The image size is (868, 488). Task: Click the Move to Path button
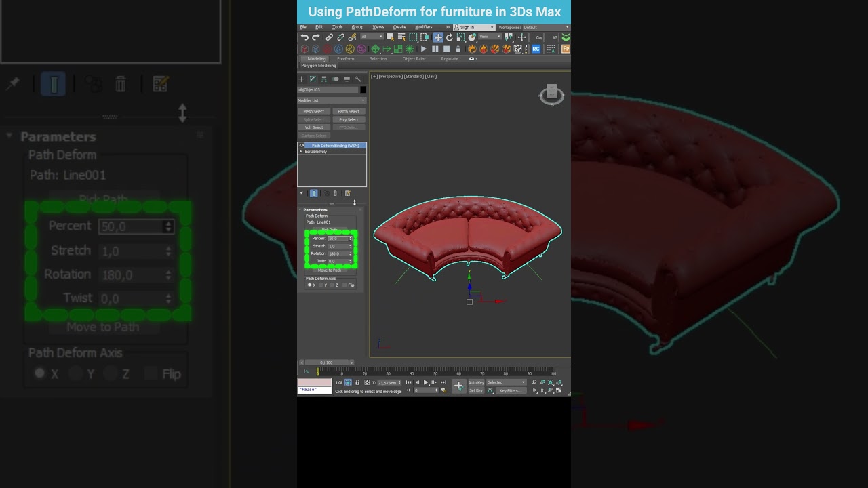pos(330,270)
